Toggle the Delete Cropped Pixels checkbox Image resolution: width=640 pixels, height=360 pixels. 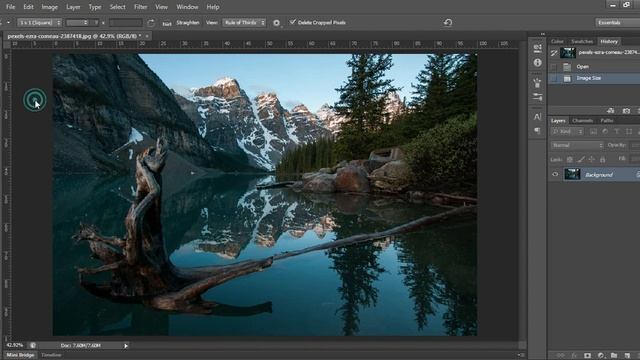(x=292, y=22)
